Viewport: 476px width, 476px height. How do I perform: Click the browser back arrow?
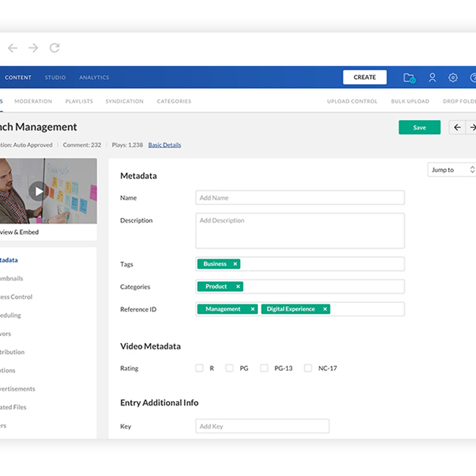click(x=13, y=48)
